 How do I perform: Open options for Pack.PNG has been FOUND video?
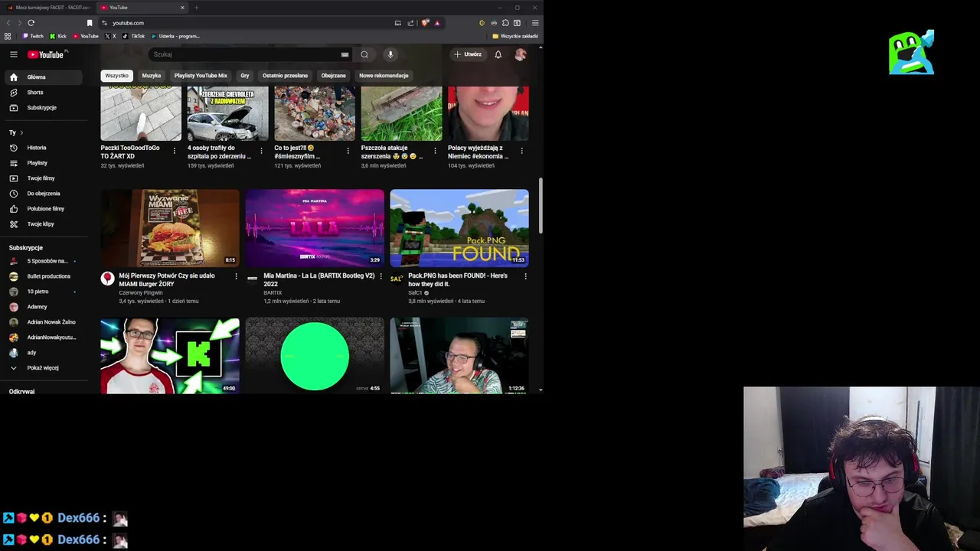tap(525, 276)
